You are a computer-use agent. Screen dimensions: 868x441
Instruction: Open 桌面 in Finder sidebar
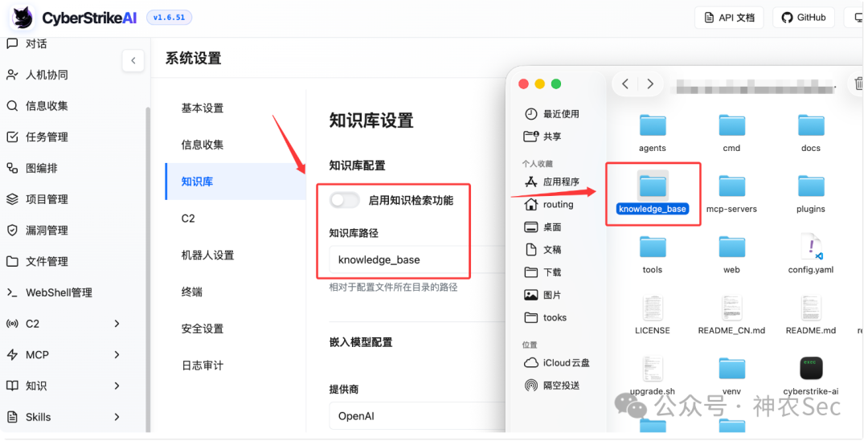tap(542, 227)
